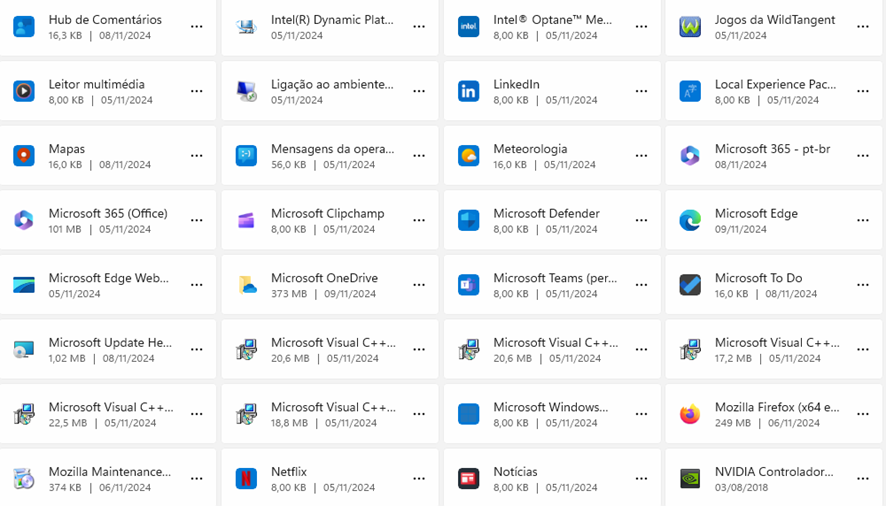This screenshot has width=886, height=506.
Task: Open options for 22,5 MB Visual C++ entry
Action: pyautogui.click(x=197, y=414)
